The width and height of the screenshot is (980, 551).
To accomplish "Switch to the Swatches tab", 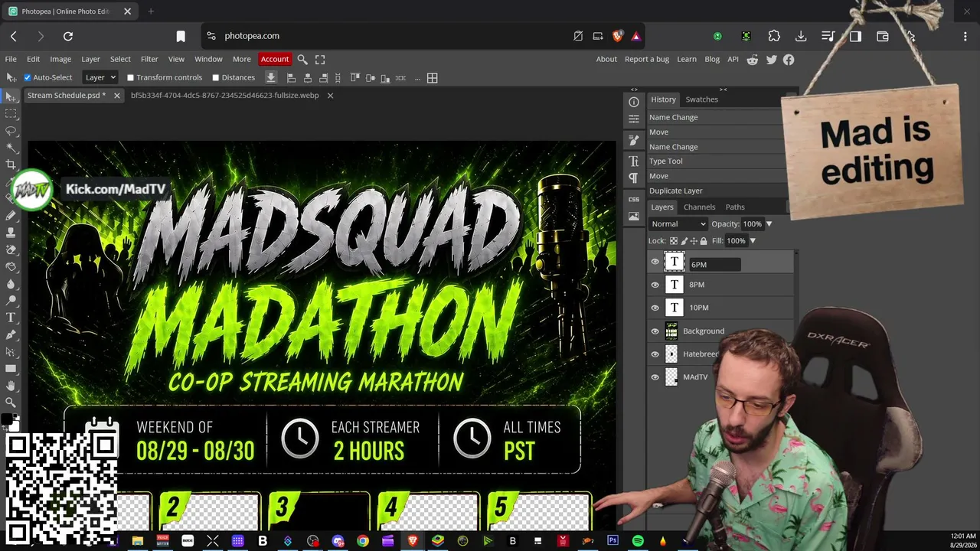I will point(701,99).
